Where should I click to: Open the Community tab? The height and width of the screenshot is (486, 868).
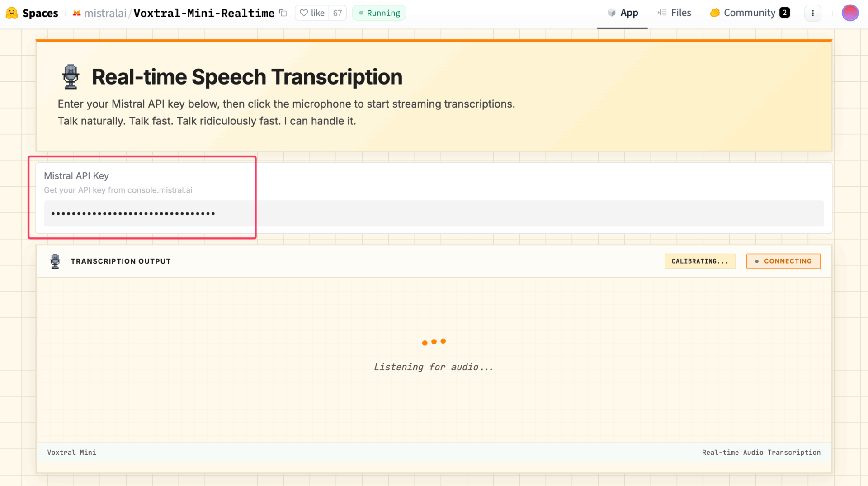[750, 13]
